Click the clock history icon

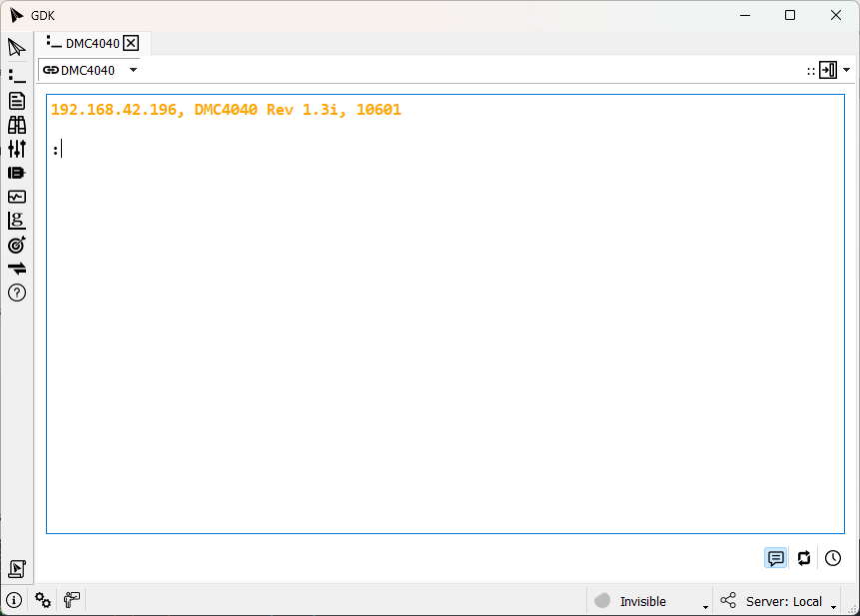click(833, 558)
